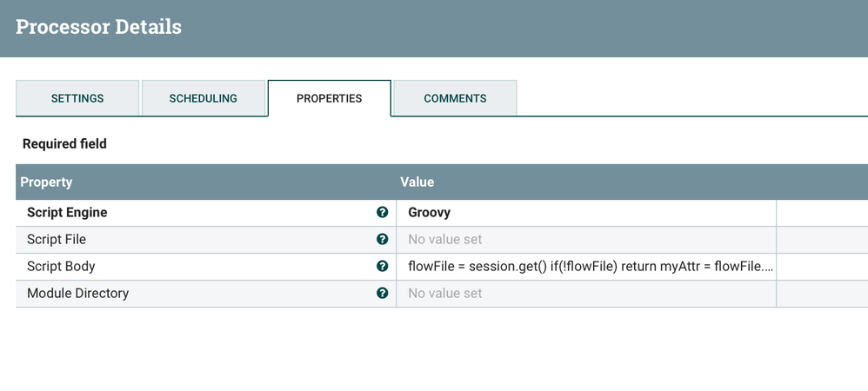Open the Comments tab
The image size is (868, 391).
coord(455,98)
